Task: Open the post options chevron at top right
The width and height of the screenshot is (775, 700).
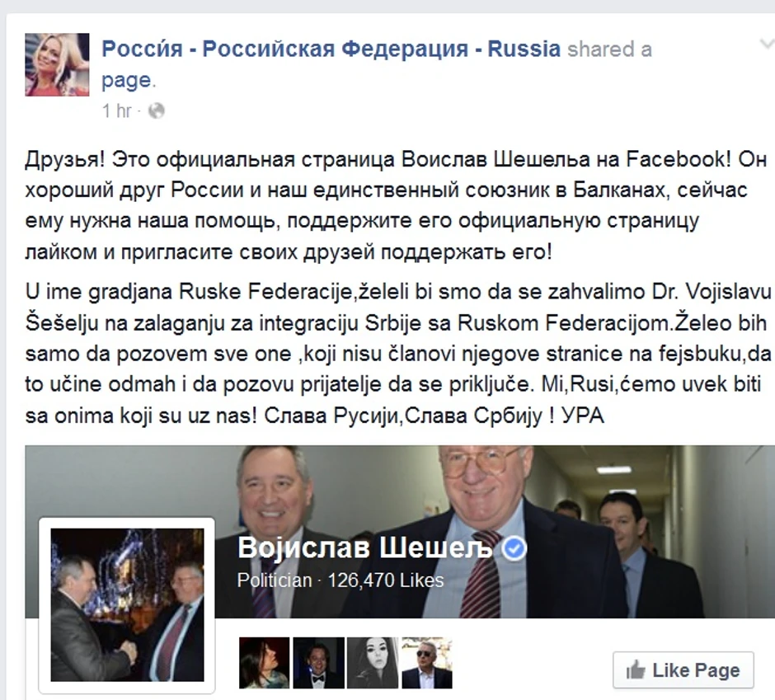Action: click(767, 45)
